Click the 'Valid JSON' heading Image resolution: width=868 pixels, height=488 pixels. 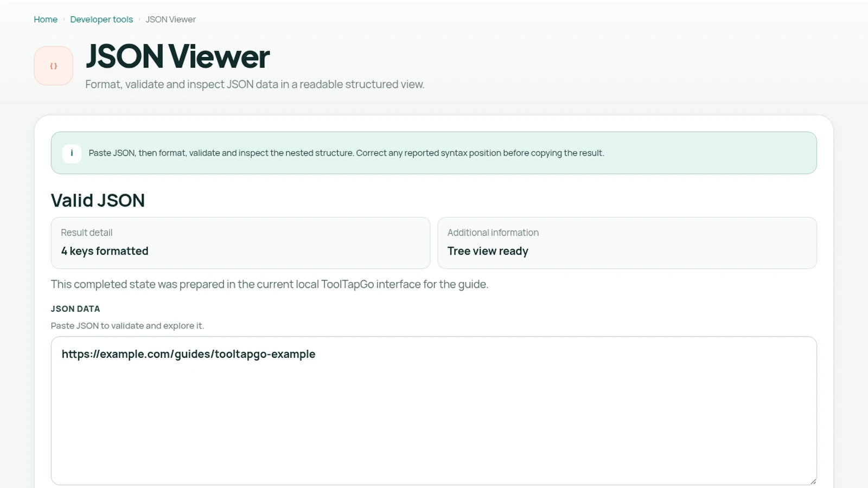click(98, 201)
